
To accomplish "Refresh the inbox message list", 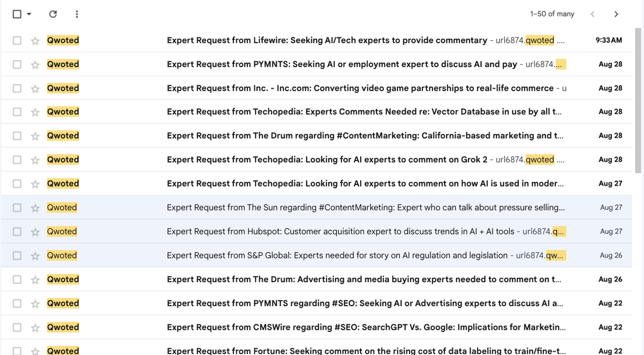I will tap(53, 14).
